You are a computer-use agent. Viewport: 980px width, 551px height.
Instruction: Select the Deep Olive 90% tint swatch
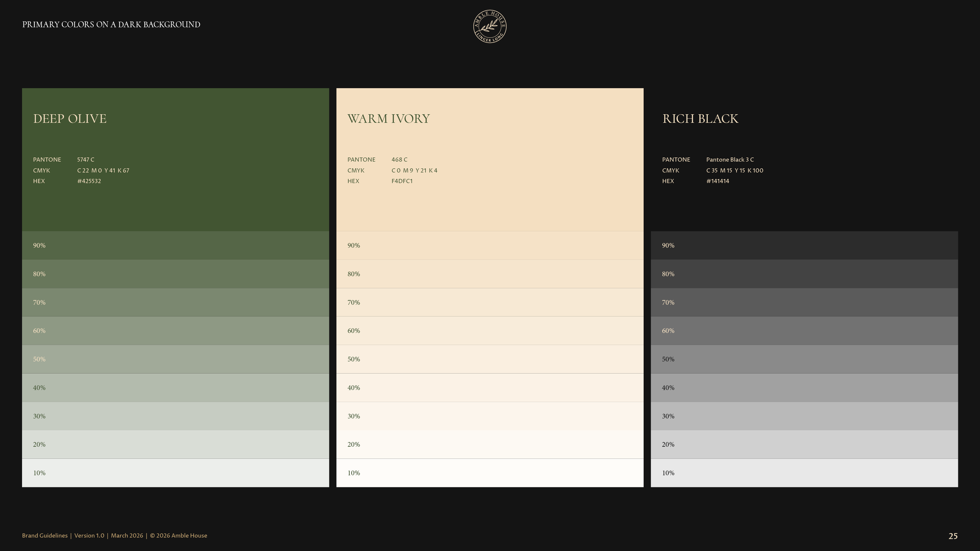[x=176, y=245]
